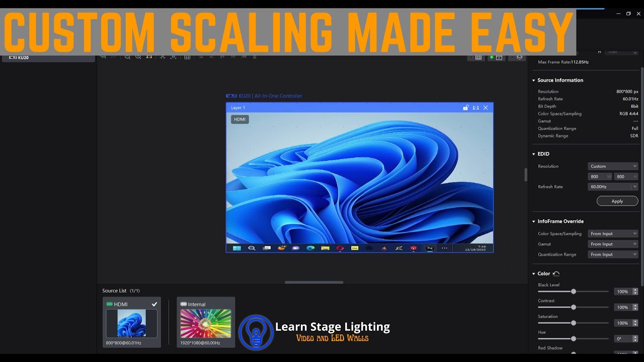Open the Gamut From Input dropdown
The height and width of the screenshot is (362, 644).
click(613, 244)
